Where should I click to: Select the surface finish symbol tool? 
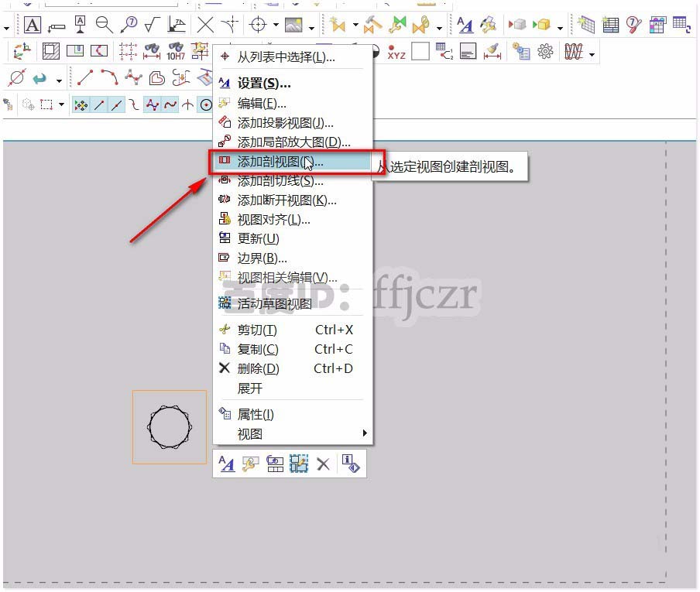click(x=153, y=25)
